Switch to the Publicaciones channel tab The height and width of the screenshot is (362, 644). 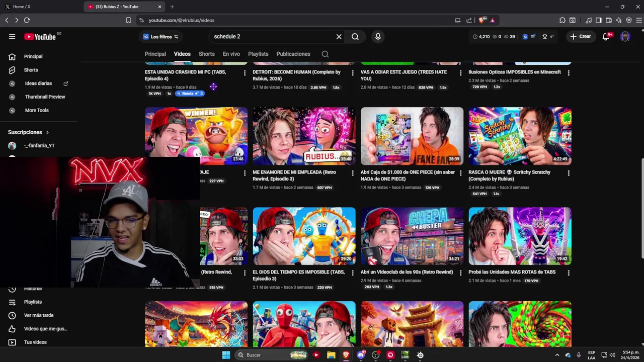coord(293,54)
